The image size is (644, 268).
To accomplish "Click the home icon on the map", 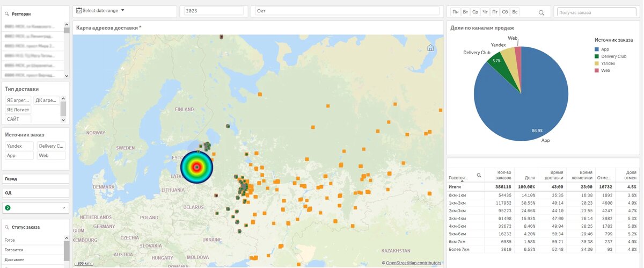I will click(x=430, y=48).
